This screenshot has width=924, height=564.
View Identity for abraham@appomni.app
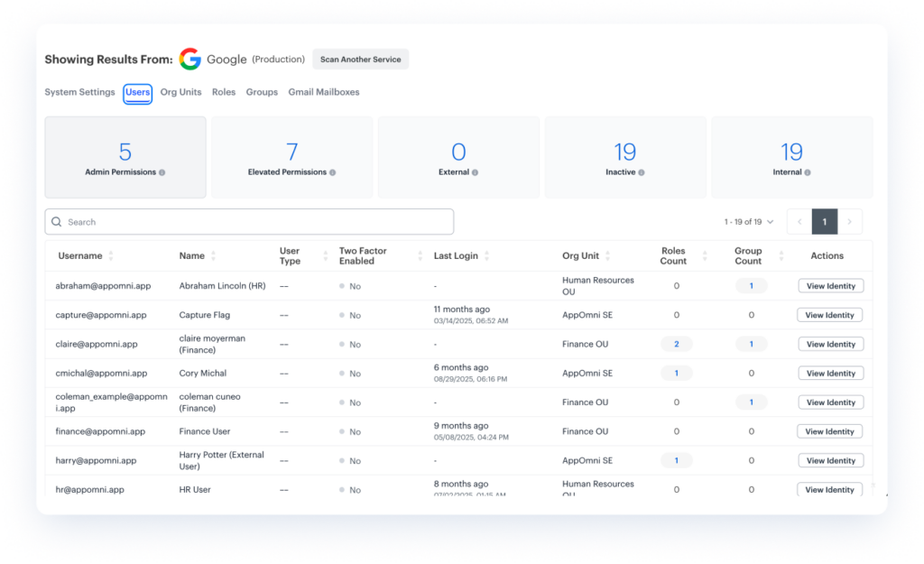coord(830,286)
